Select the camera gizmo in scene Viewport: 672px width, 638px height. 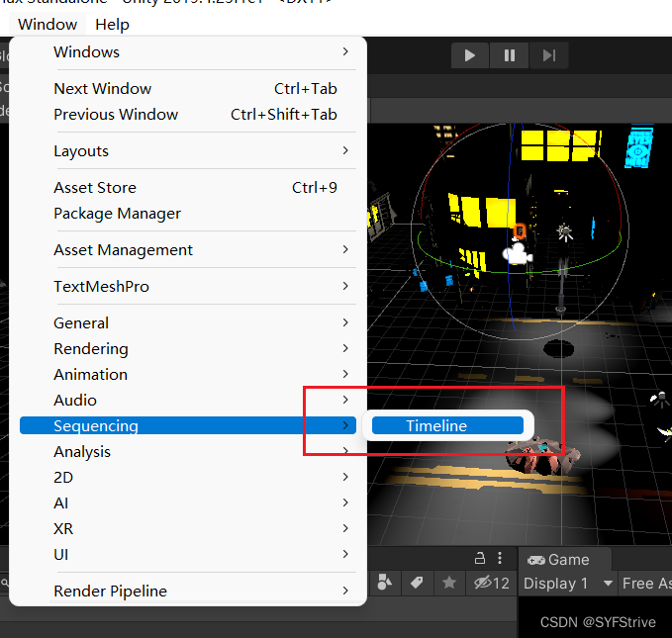[518, 253]
